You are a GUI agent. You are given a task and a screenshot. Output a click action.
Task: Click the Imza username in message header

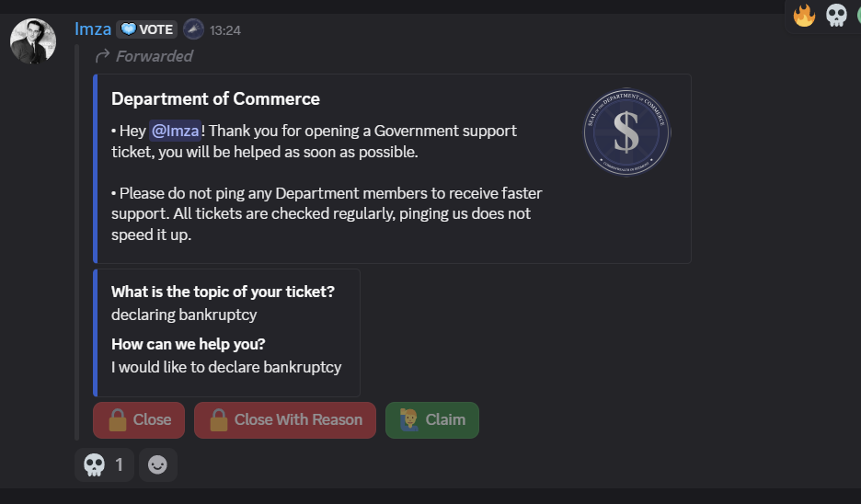point(93,29)
